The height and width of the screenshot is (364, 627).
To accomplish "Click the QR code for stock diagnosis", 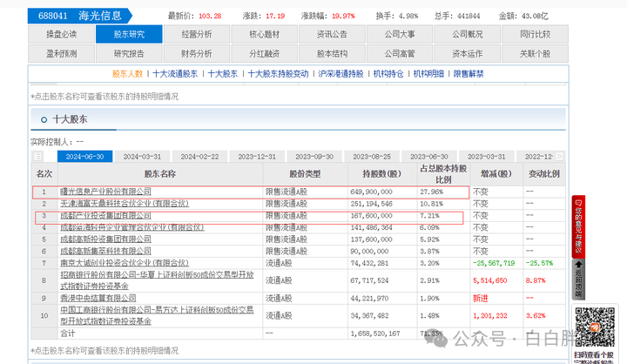I will (595, 327).
